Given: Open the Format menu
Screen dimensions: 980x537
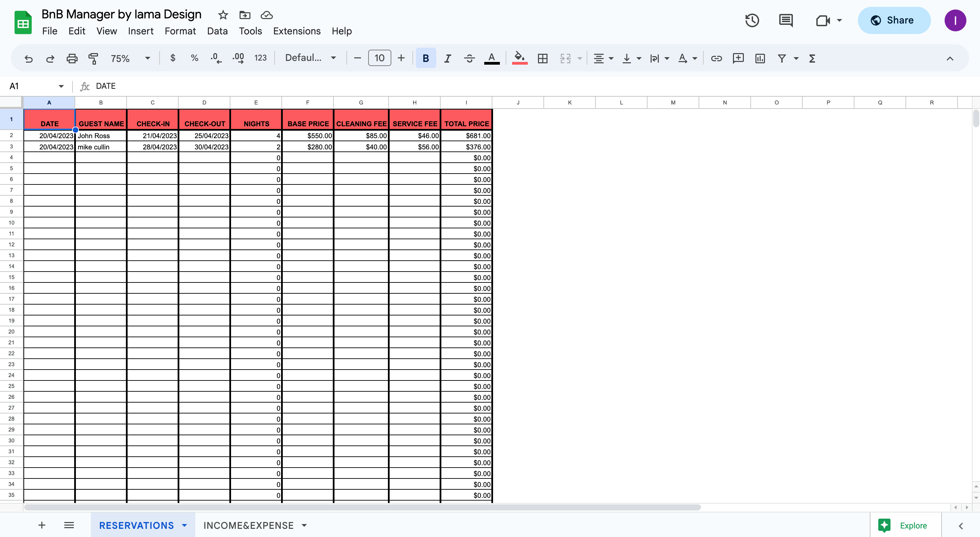Looking at the screenshot, I should [180, 31].
